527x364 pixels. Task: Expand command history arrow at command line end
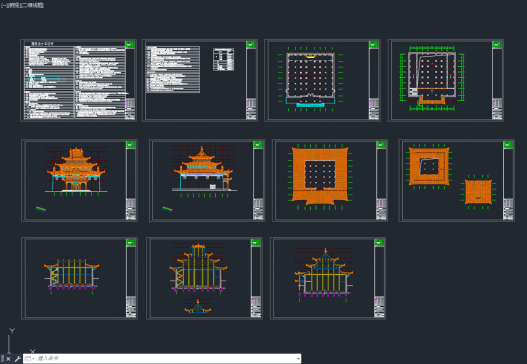click(298, 359)
